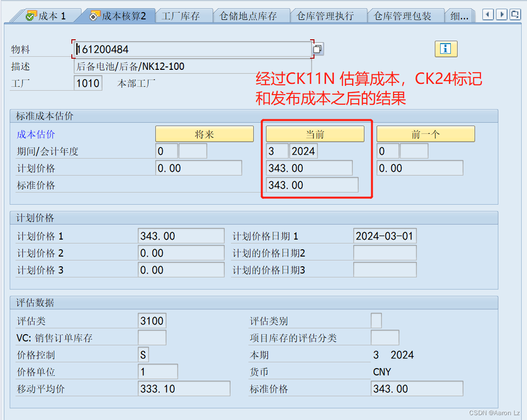Click the multiple values icon beside 物料 field
Screen dimensions: 527x420
[x=317, y=48]
